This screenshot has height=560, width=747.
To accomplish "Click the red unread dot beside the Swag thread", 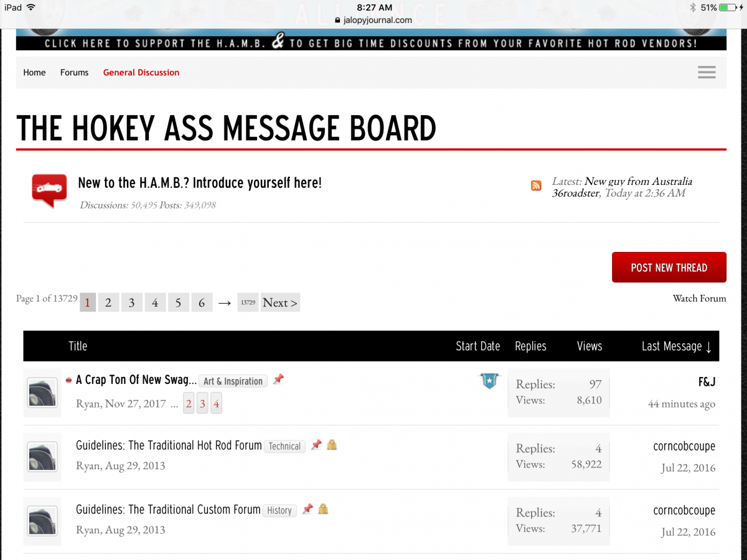I will tap(68, 381).
